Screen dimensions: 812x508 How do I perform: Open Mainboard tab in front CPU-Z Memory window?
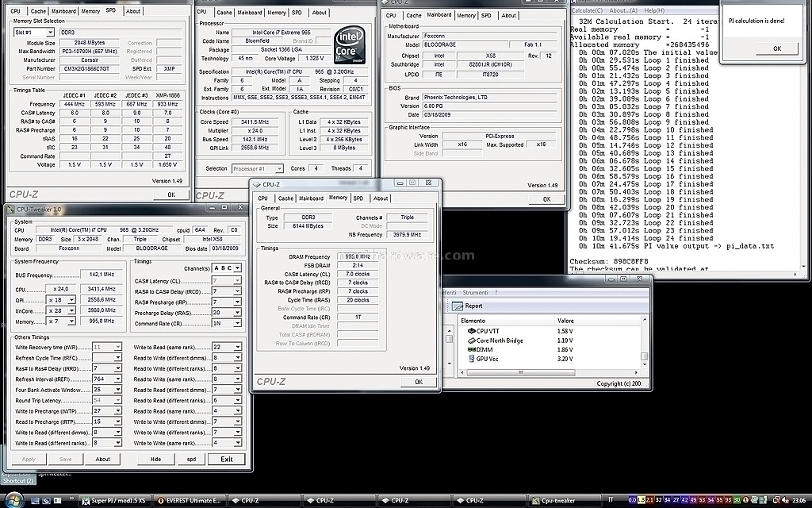(x=311, y=198)
